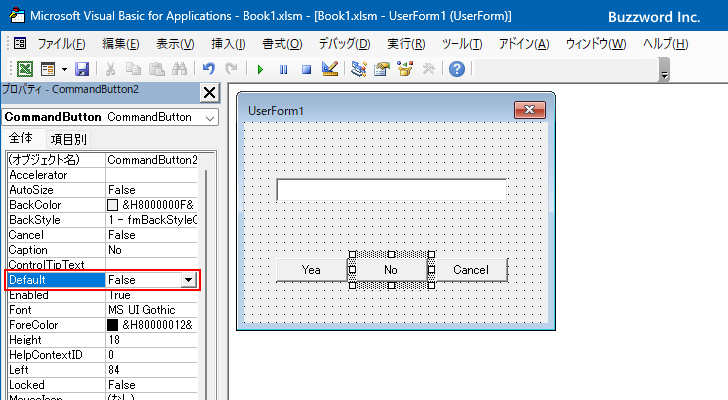This screenshot has height=400, width=728.
Task: Click the No button on UserForm1
Action: [x=391, y=270]
